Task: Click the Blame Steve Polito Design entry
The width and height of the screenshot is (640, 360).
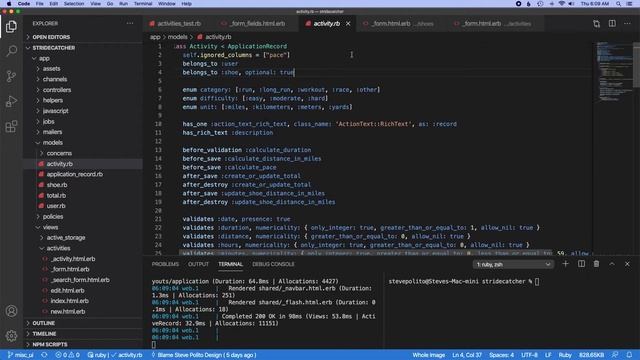Action: pos(204,355)
